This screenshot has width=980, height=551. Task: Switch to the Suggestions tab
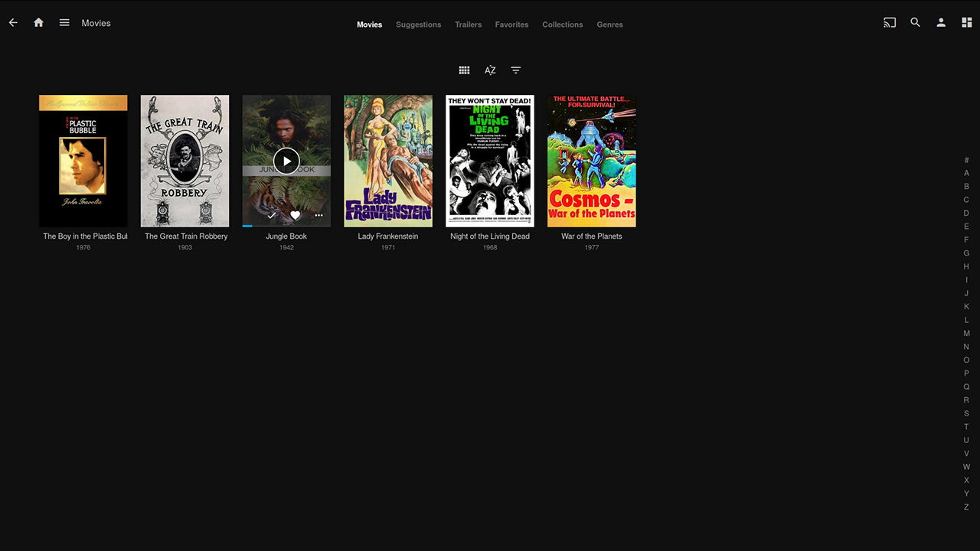(418, 24)
